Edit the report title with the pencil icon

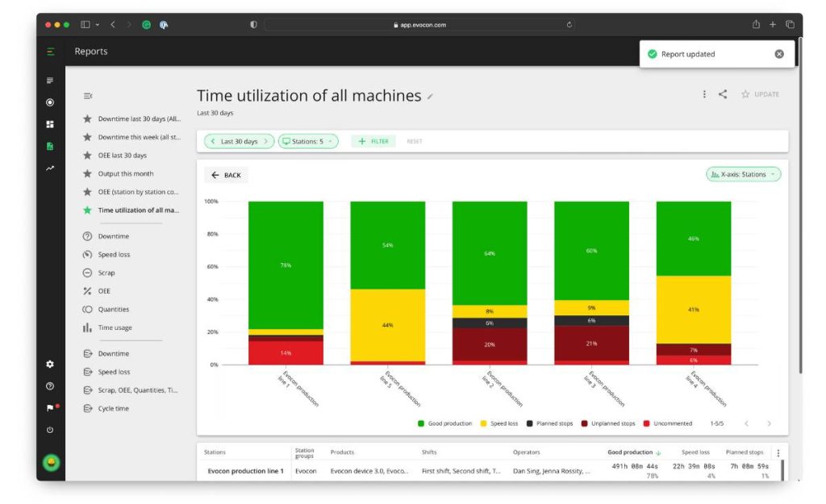pos(430,97)
